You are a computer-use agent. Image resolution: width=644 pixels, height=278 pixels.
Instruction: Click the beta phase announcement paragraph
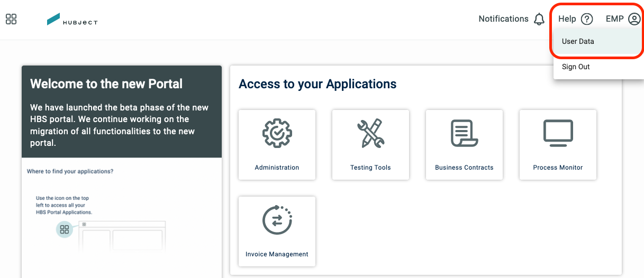(x=120, y=125)
